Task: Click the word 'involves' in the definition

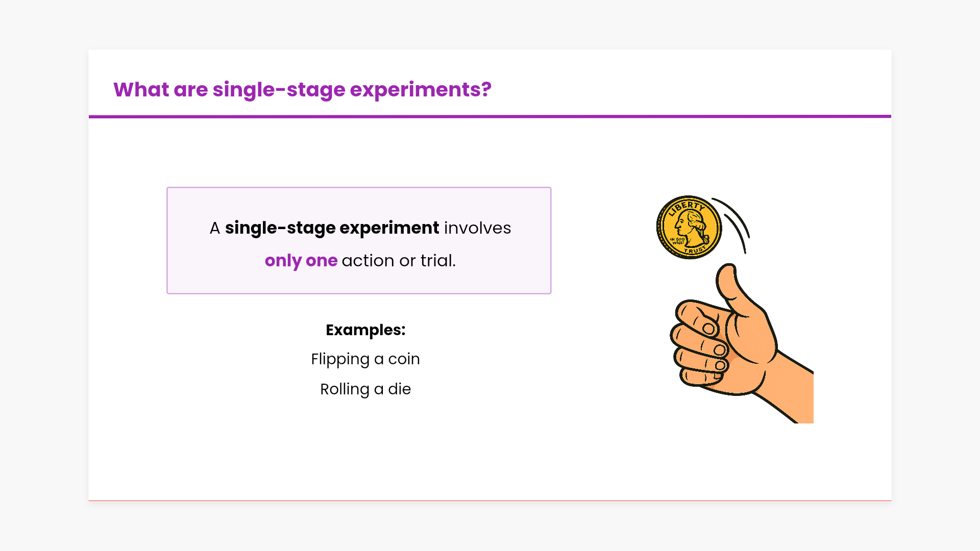Action: (x=477, y=228)
